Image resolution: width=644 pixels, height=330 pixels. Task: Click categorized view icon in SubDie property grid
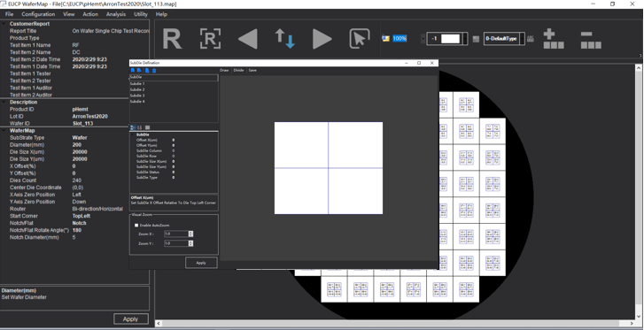tap(133, 127)
